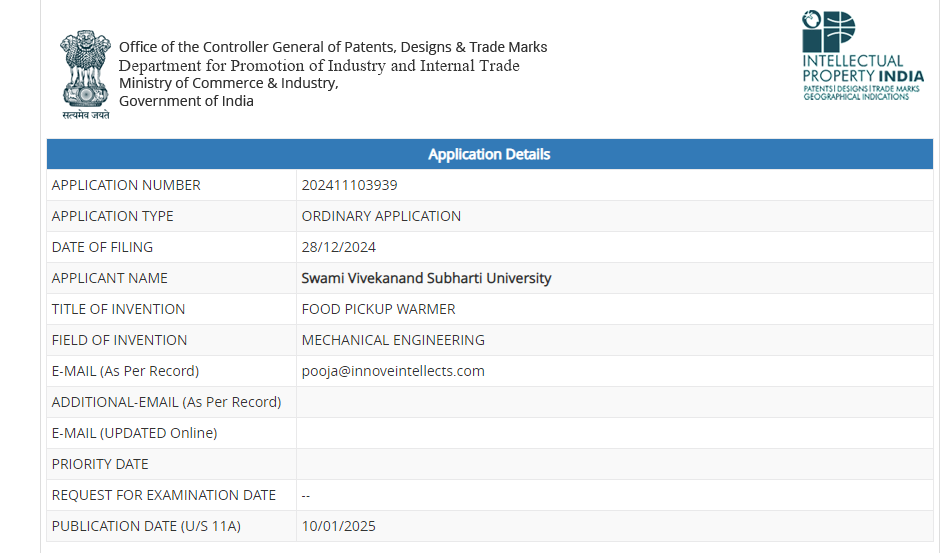Viewport: 950px width, 553px height.
Task: Click the APPLICATION NUMBER label
Action: [x=126, y=185]
